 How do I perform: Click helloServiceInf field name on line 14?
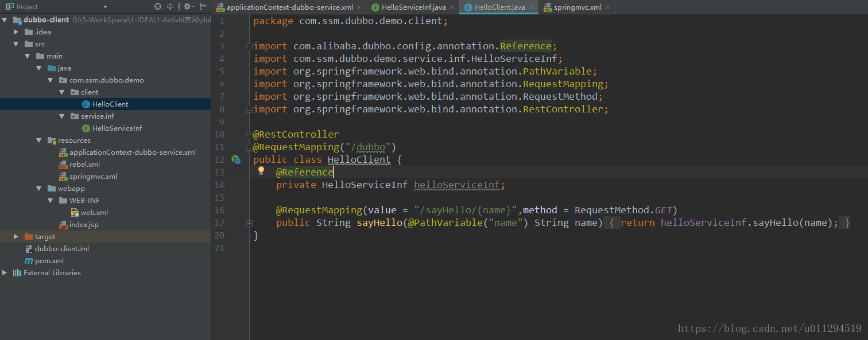(x=457, y=185)
